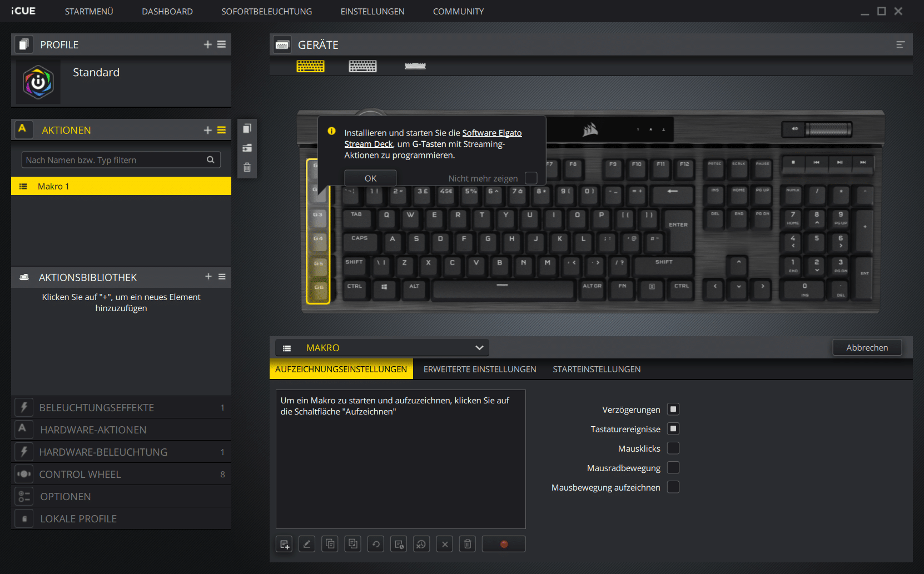Open Einstellungen in top menu

click(x=372, y=11)
